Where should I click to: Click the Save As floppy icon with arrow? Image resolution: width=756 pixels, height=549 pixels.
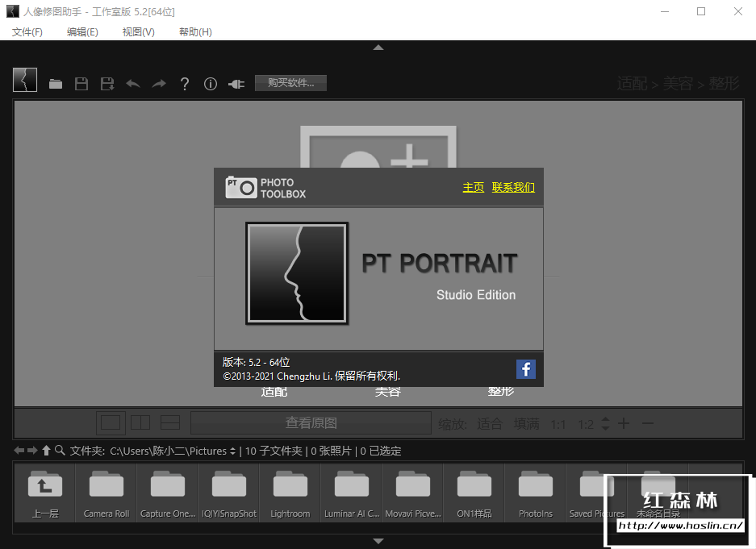pos(107,84)
